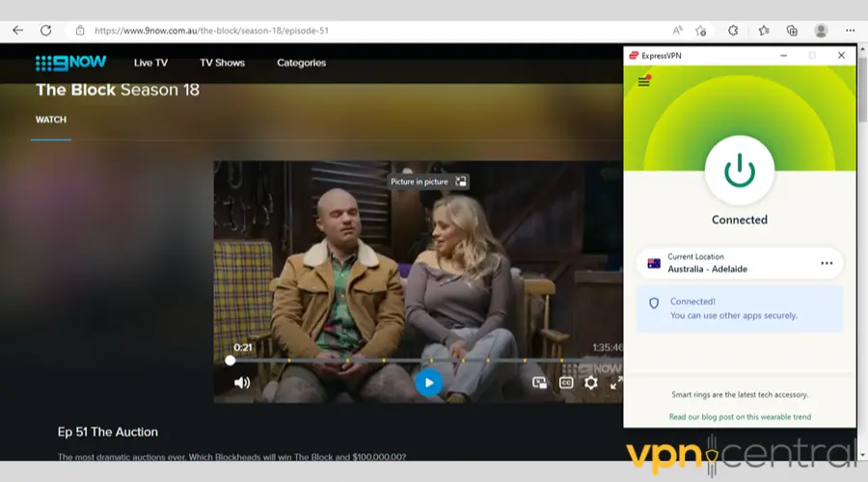Select the WATCH tab
Screen dimensions: 868x482
[x=51, y=120]
